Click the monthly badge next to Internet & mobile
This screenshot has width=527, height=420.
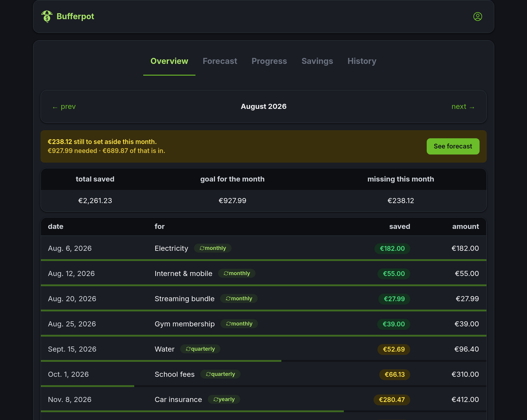(x=237, y=273)
